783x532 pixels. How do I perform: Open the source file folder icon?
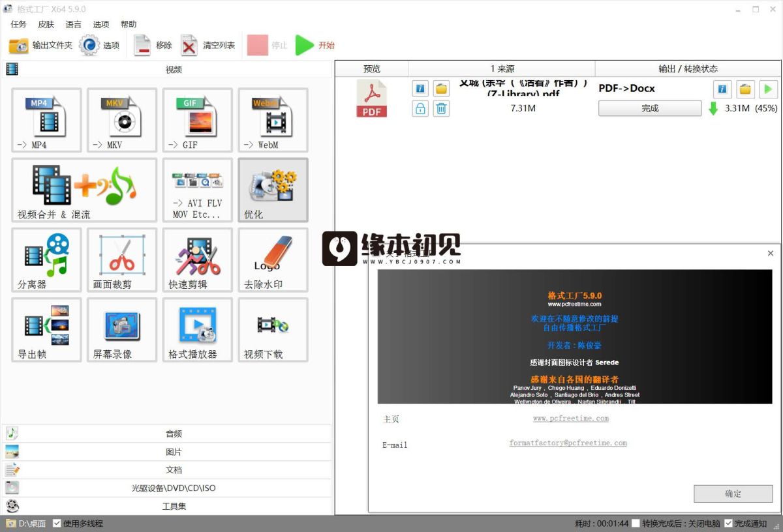(442, 89)
